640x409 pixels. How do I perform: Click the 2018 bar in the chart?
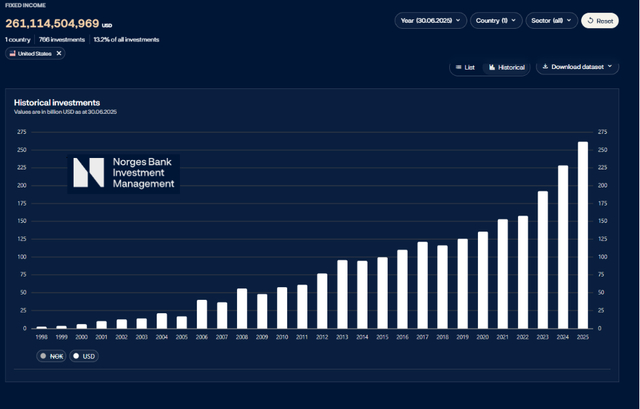point(442,287)
